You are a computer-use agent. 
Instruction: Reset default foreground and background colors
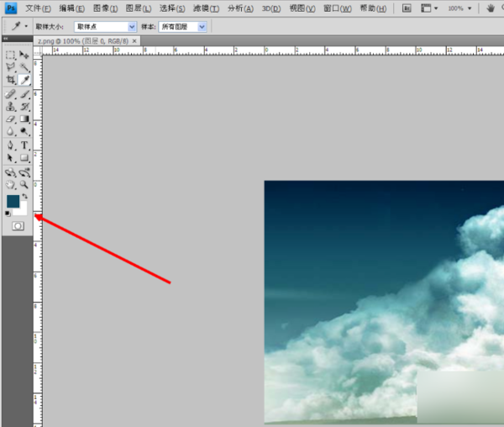(x=8, y=213)
